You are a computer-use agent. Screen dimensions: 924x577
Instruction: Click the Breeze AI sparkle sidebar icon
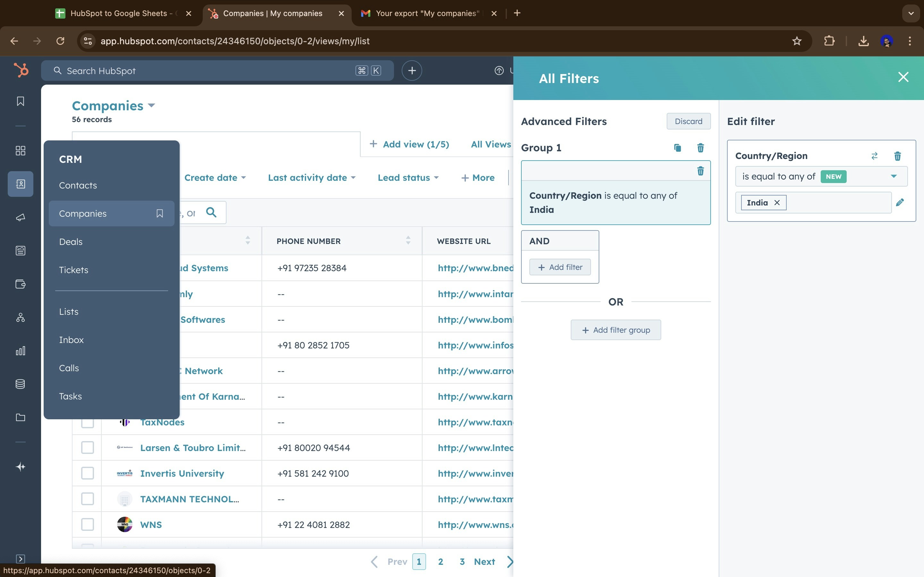(21, 467)
